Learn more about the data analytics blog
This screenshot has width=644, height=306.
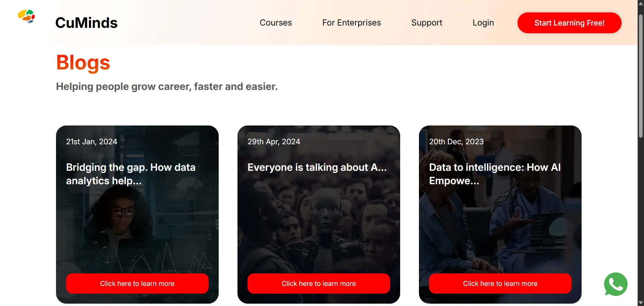coord(137,284)
